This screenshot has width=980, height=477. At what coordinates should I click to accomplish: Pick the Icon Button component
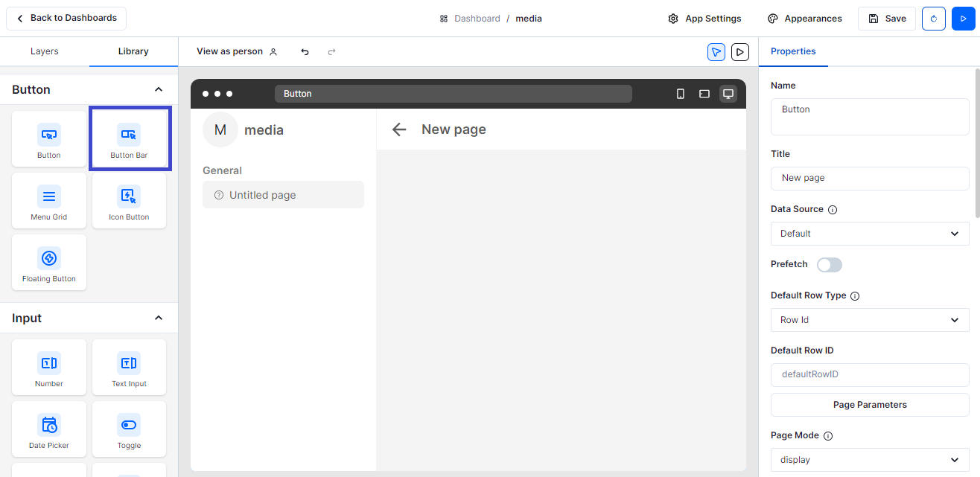point(129,201)
